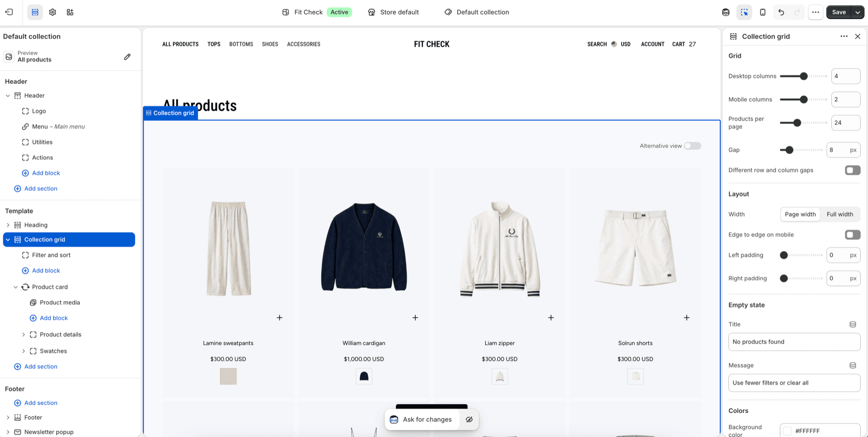This screenshot has width=868, height=437.
Task: Hide the Ask for changes bar
Action: click(469, 420)
